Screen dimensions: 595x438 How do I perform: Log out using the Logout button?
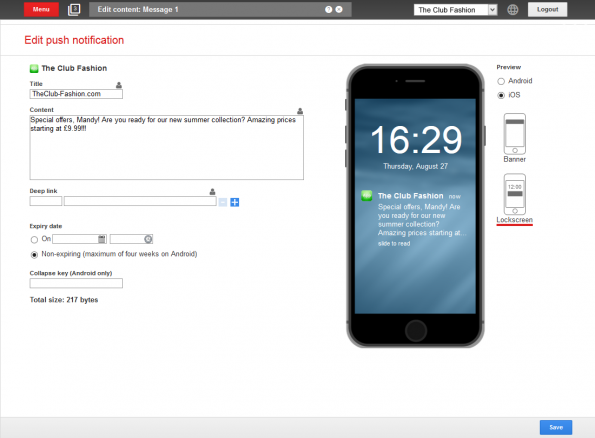click(x=547, y=9)
